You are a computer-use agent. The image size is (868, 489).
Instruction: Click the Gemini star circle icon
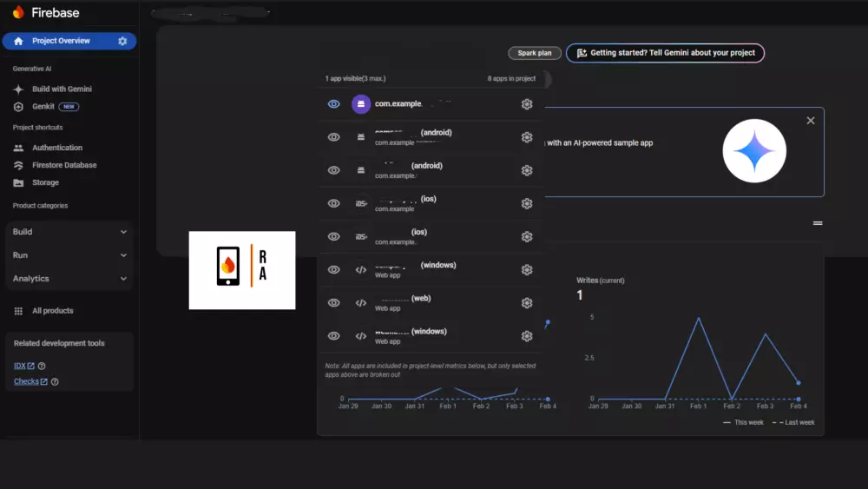click(x=754, y=150)
